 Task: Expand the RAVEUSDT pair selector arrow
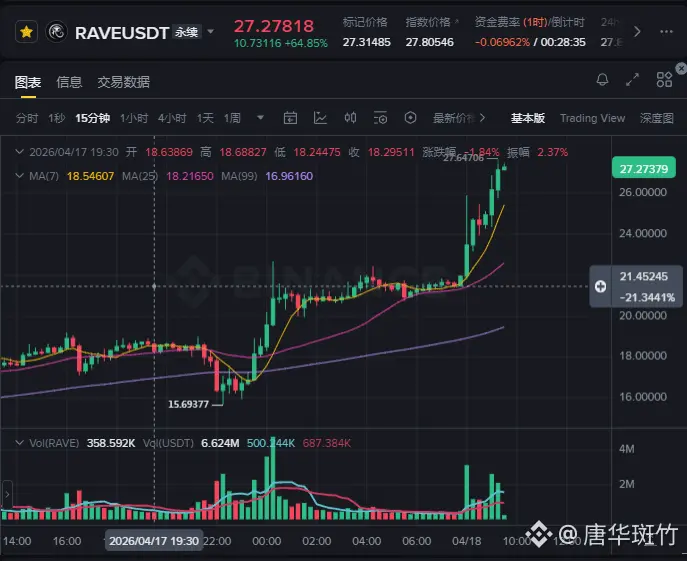coord(211,32)
